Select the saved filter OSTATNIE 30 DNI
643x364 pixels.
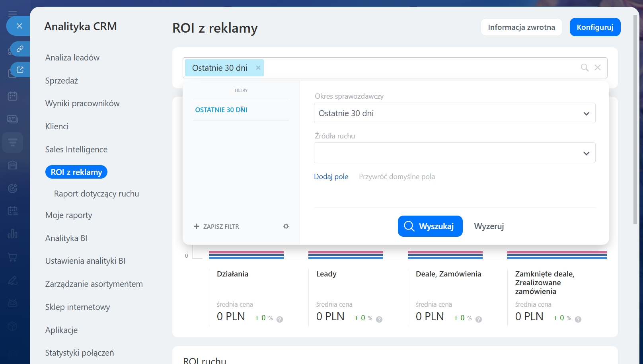coord(221,110)
